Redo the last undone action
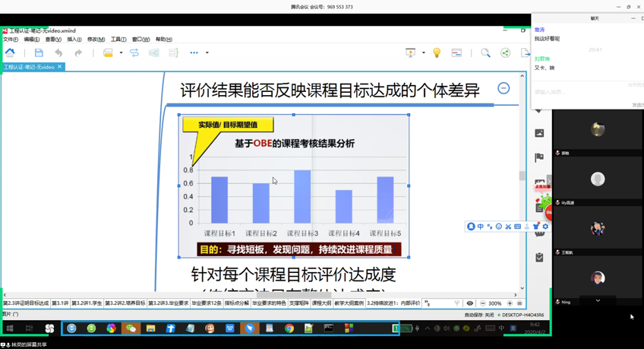This screenshot has width=644, height=349. click(78, 53)
